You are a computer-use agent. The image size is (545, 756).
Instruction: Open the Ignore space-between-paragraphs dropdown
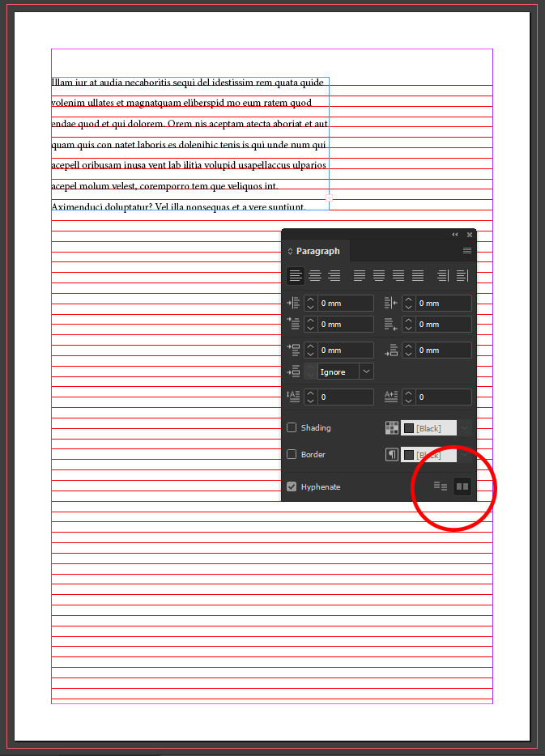click(x=367, y=372)
